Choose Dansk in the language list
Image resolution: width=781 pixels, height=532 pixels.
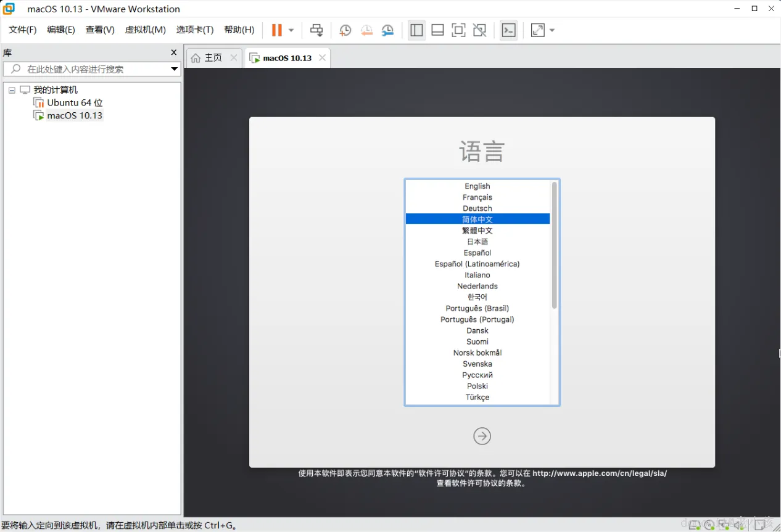(477, 330)
